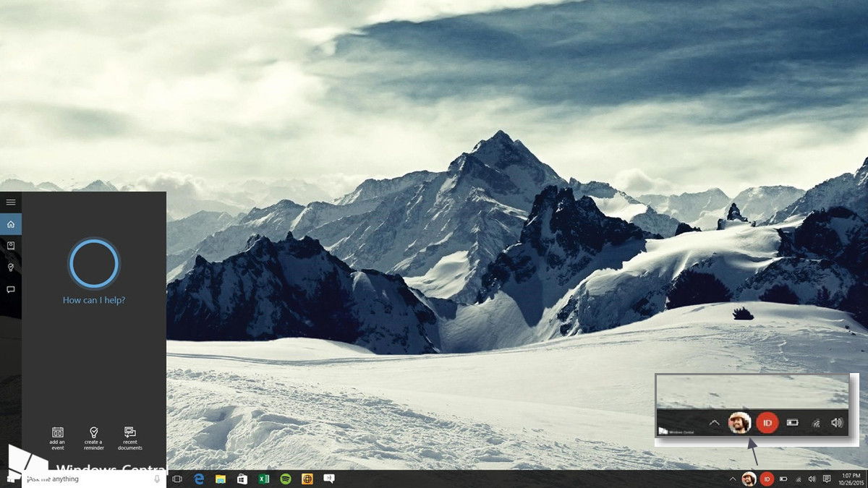Open the clock showing 1:07 PM

coord(851,479)
